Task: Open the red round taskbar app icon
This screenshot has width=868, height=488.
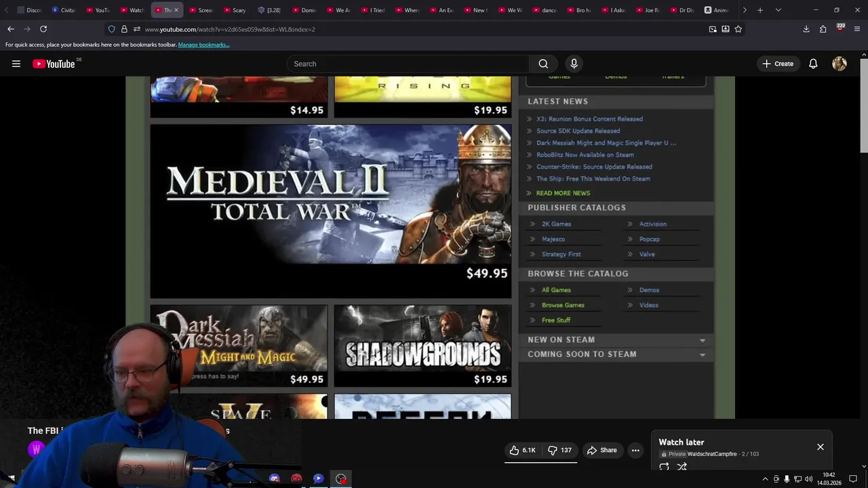Action: point(296,479)
